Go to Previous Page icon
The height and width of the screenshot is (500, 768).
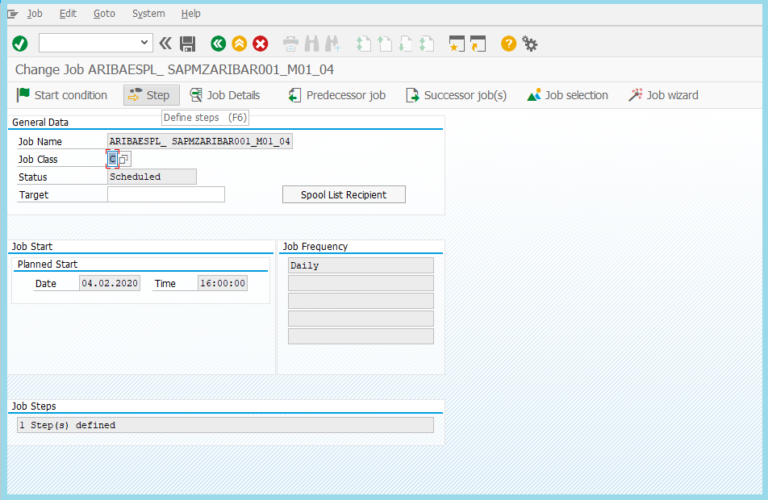(384, 44)
